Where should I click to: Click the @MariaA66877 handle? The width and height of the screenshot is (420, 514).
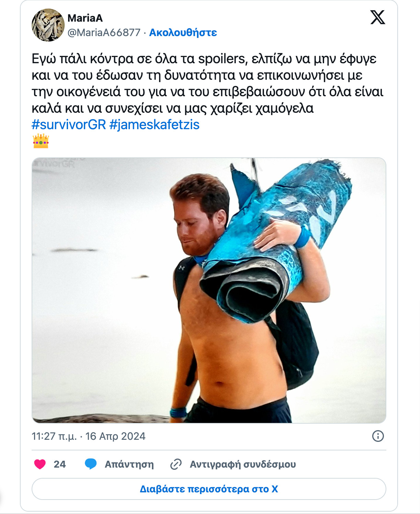(104, 33)
